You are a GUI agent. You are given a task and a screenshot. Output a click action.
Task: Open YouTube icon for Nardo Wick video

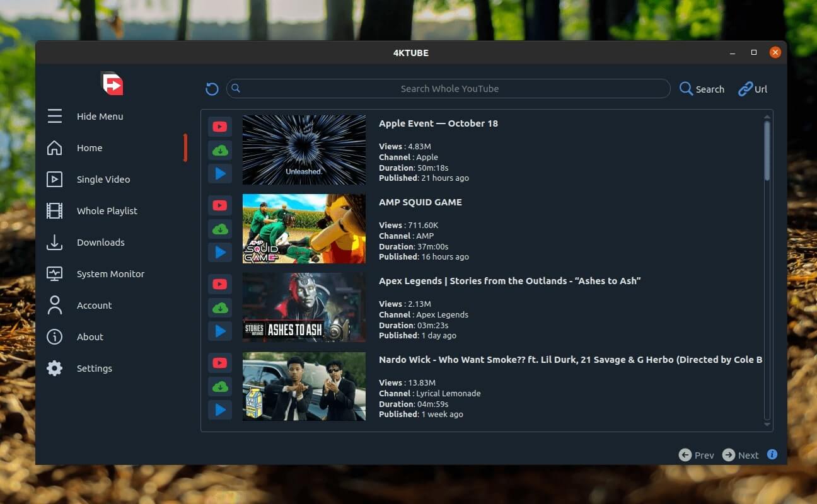(220, 363)
